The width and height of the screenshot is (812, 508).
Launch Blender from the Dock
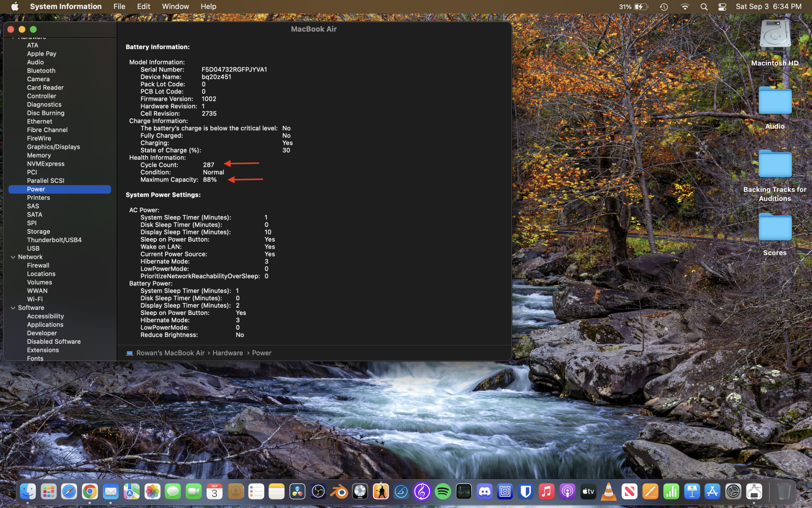tap(339, 492)
